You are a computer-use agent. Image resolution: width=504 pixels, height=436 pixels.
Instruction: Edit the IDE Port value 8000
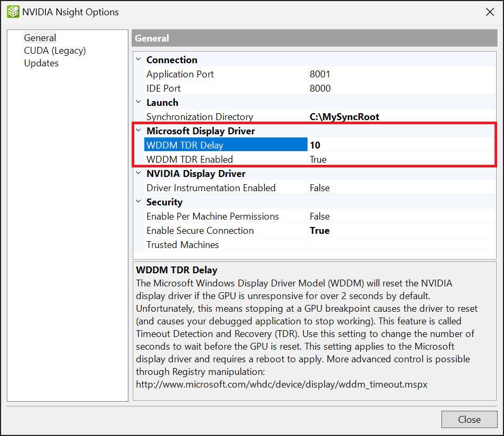coord(400,88)
